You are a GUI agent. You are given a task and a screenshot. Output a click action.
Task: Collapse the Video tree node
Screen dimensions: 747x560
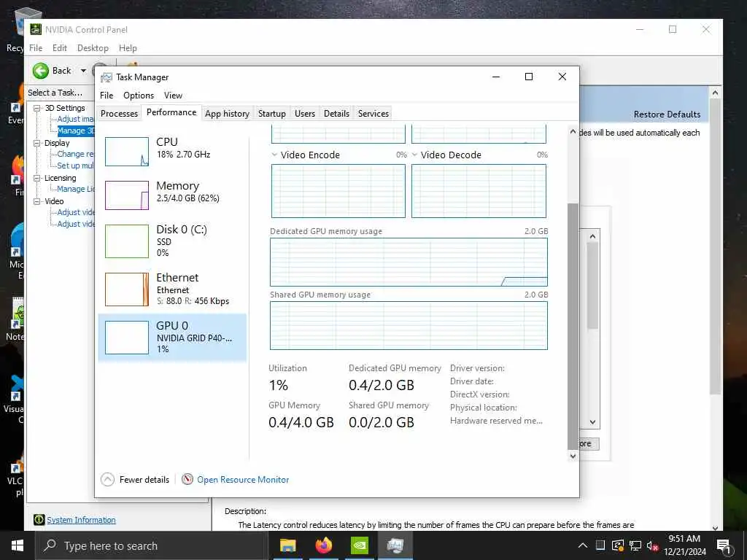36,201
